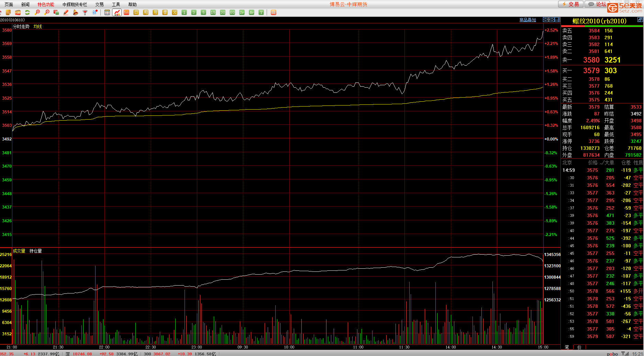
Task: Click the 14:59 trade row
Action: [x=602, y=170]
